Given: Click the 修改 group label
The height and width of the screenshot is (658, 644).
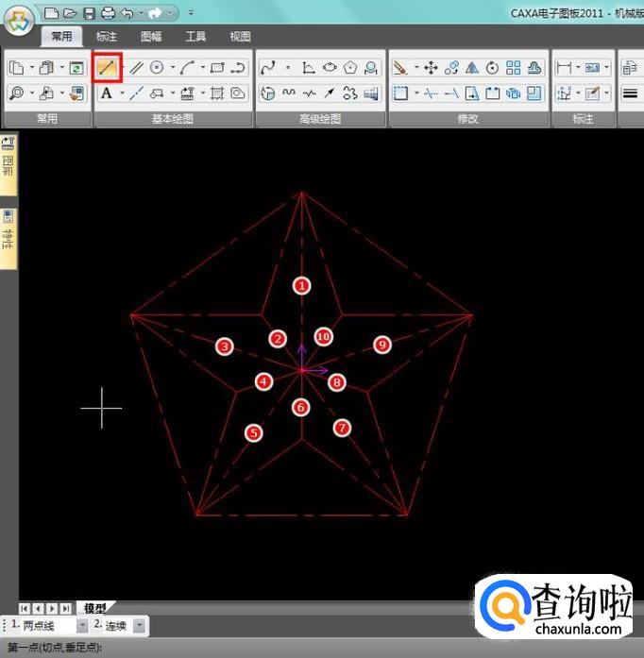Looking at the screenshot, I should (467, 119).
